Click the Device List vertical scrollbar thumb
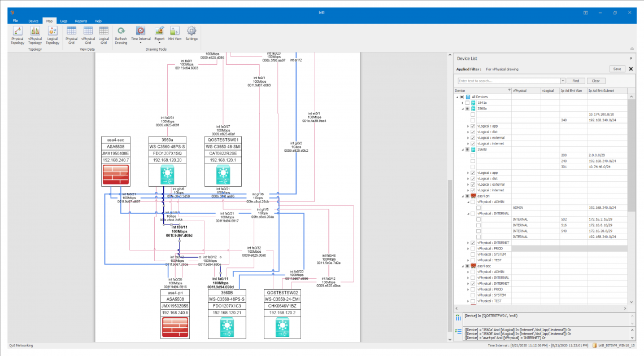The width and height of the screenshot is (644, 356). (631, 156)
